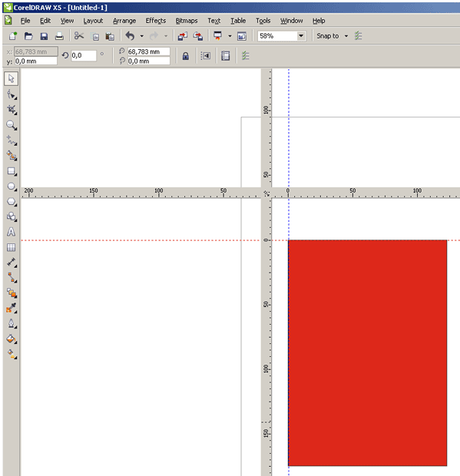Expand the application launcher dropdown arrow

click(x=230, y=36)
